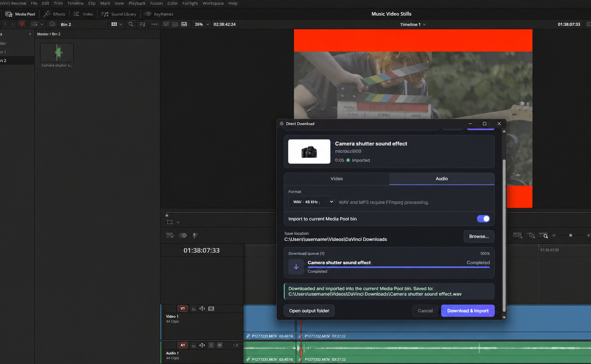The height and width of the screenshot is (364, 591).
Task: Select the Audio tab
Action: click(442, 179)
